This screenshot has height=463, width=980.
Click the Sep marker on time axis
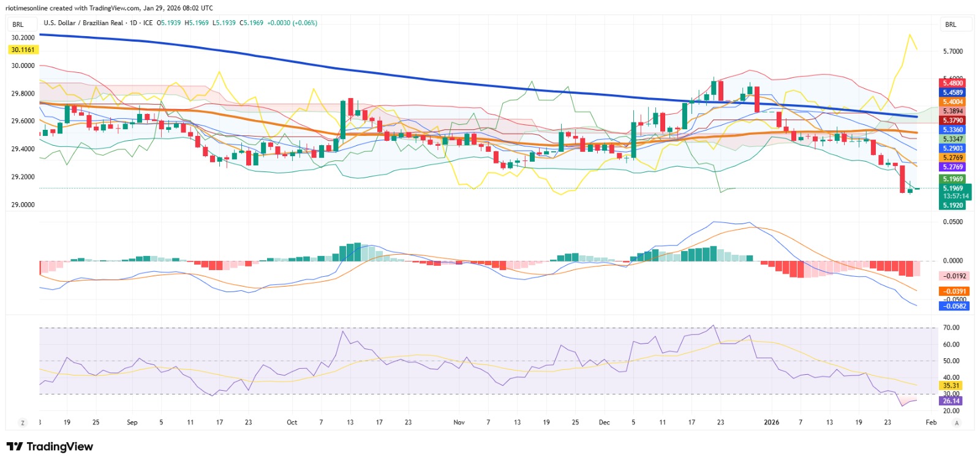(132, 423)
